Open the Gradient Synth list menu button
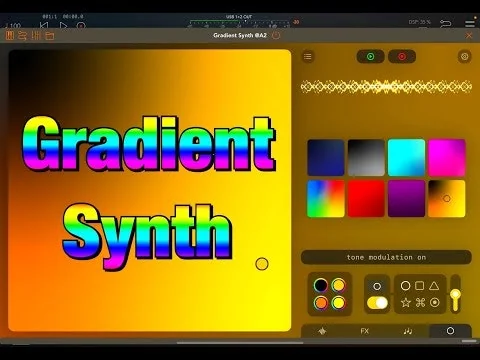The image size is (480, 360). click(x=308, y=57)
